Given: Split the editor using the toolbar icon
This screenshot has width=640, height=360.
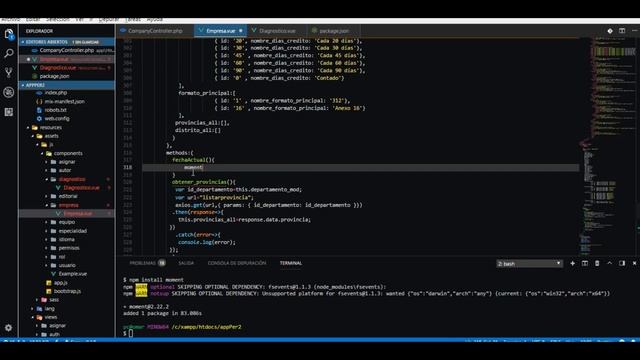Looking at the screenshot, I should [x=622, y=31].
